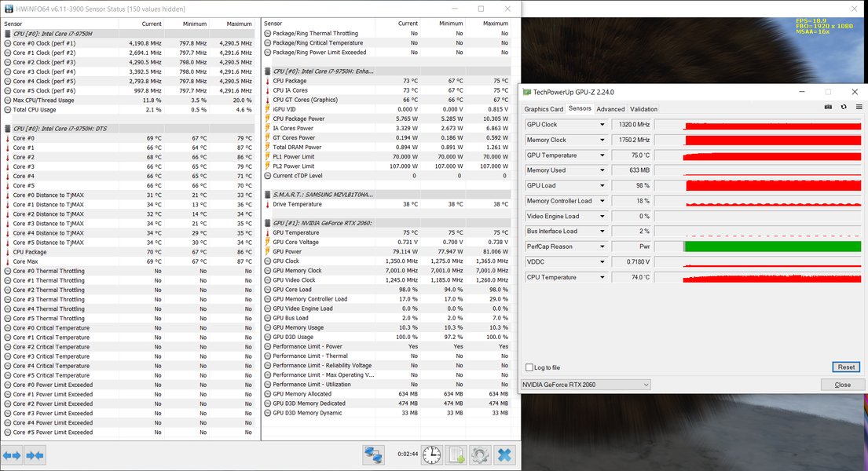
Task: Click the GPU chip icon beside RTX 2060 header
Action: (268, 223)
